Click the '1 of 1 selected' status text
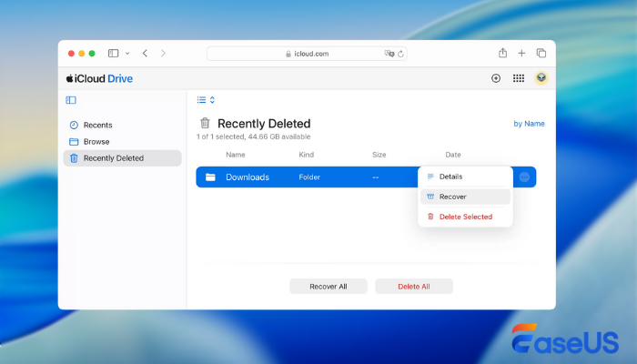 254,136
